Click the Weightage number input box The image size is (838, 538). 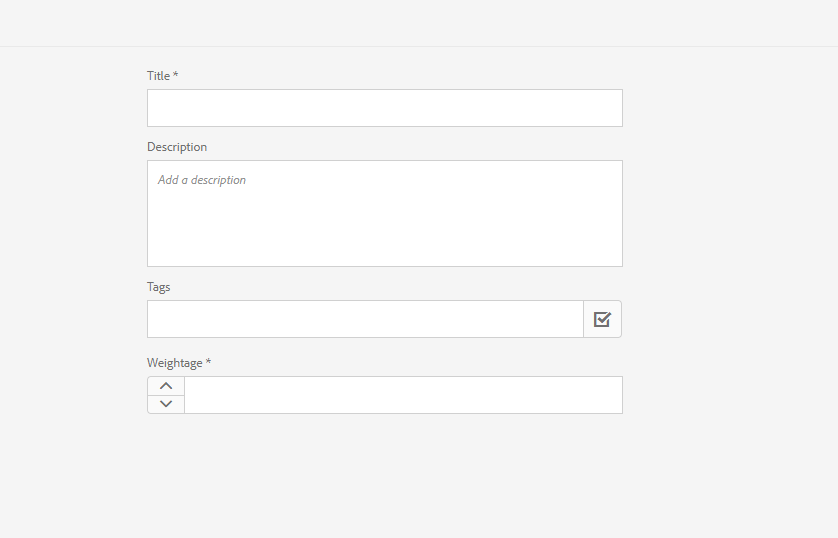[x=403, y=395]
